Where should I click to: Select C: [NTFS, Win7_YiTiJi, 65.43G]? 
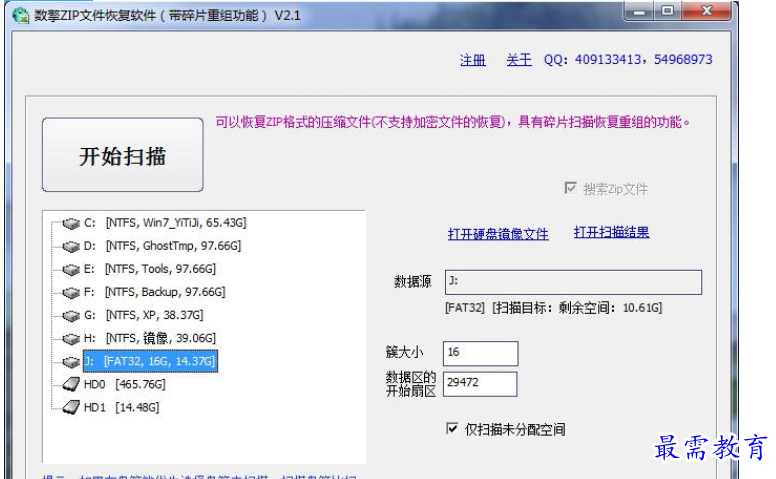[165, 223]
